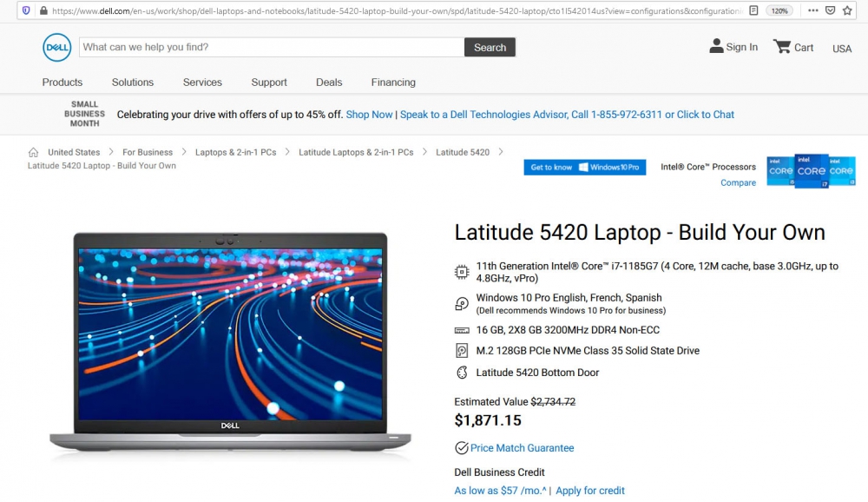The width and height of the screenshot is (868, 502).
Task: Click As low as $57 /mo. link
Action: [x=500, y=491]
